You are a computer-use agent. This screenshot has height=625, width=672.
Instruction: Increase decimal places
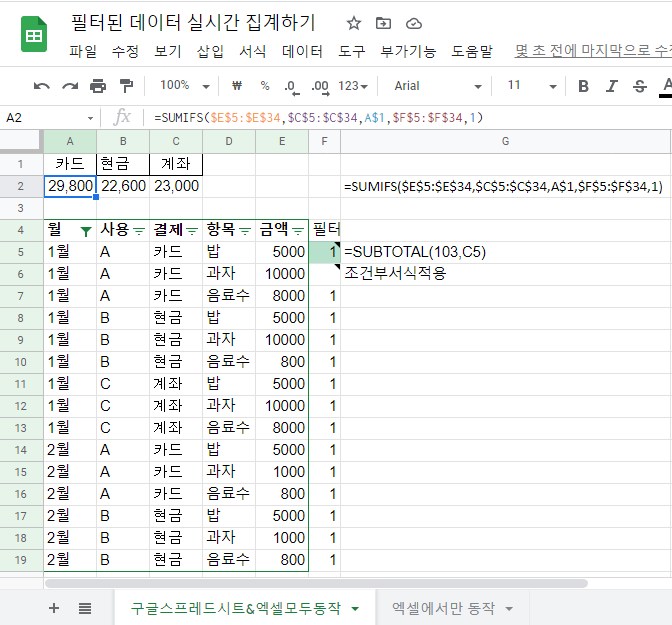click(x=320, y=87)
